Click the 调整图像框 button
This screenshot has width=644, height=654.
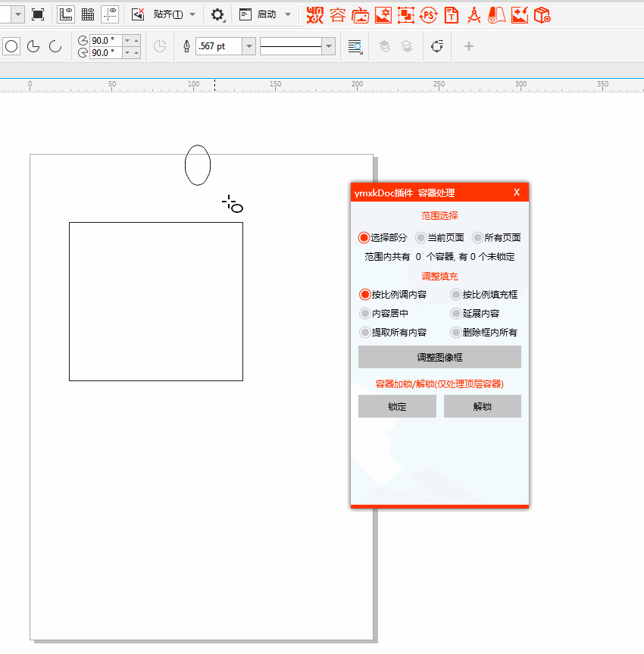pos(439,357)
